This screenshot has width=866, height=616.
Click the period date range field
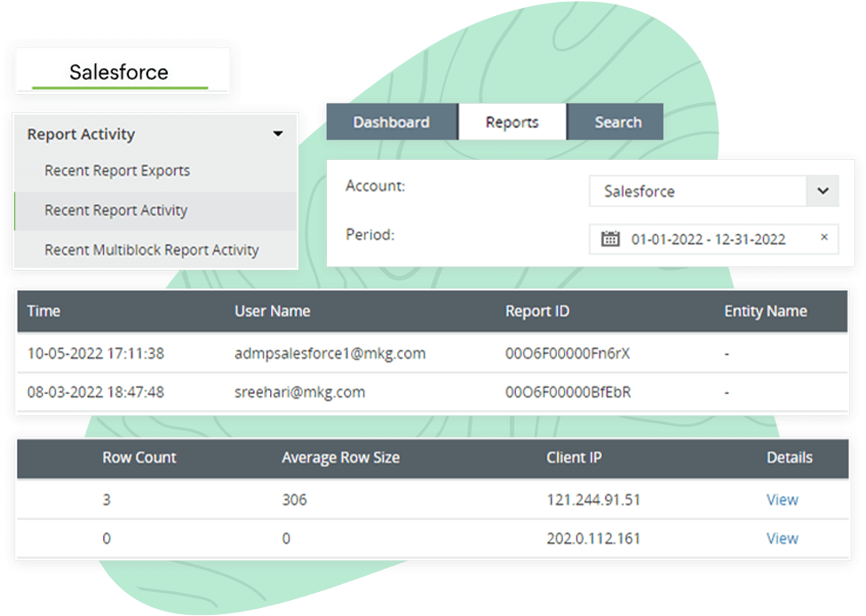click(x=713, y=239)
